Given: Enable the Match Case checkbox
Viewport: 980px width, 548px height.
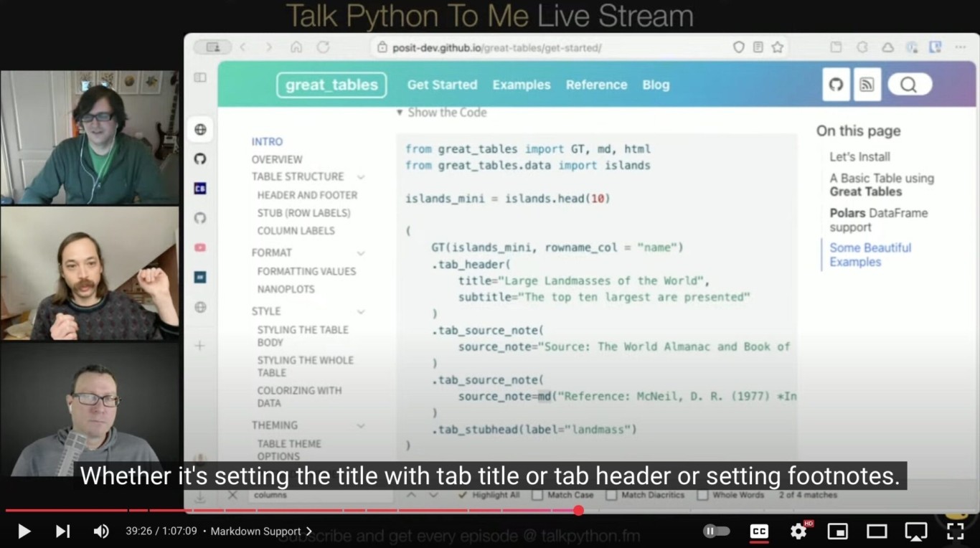Looking at the screenshot, I should coord(537,495).
